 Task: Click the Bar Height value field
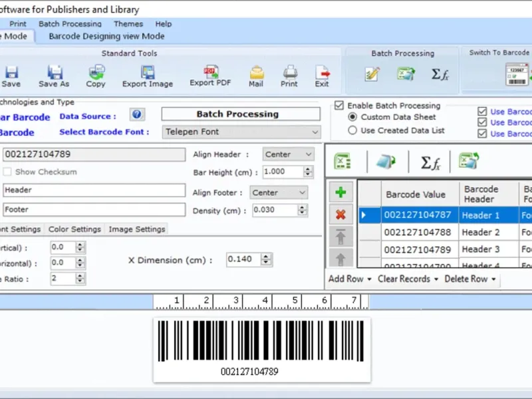click(x=283, y=172)
